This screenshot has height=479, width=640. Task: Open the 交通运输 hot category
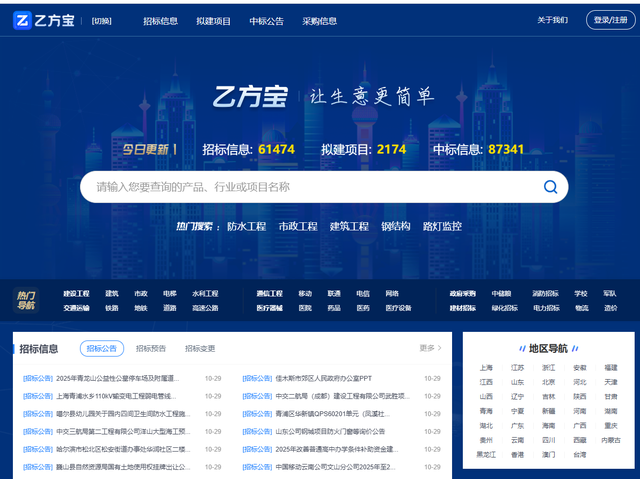pyautogui.click(x=76, y=308)
